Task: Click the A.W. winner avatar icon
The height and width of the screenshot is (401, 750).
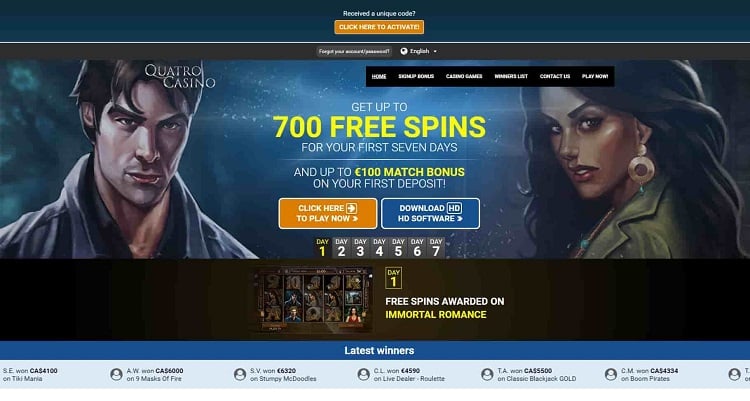Action: tap(116, 374)
